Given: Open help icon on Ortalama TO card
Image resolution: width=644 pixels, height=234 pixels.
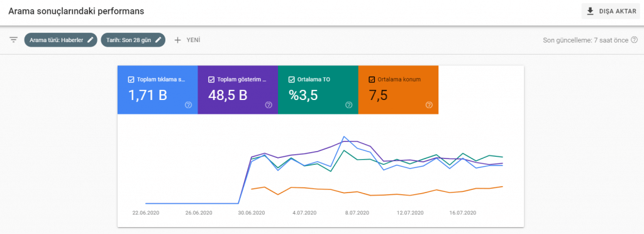Looking at the screenshot, I should pos(348,105).
